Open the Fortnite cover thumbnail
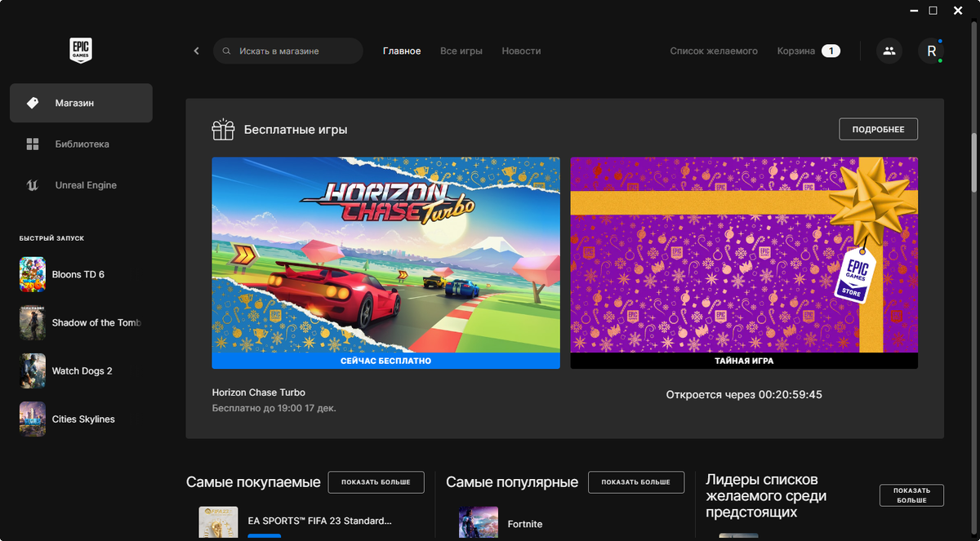980x541 pixels. coord(479,523)
